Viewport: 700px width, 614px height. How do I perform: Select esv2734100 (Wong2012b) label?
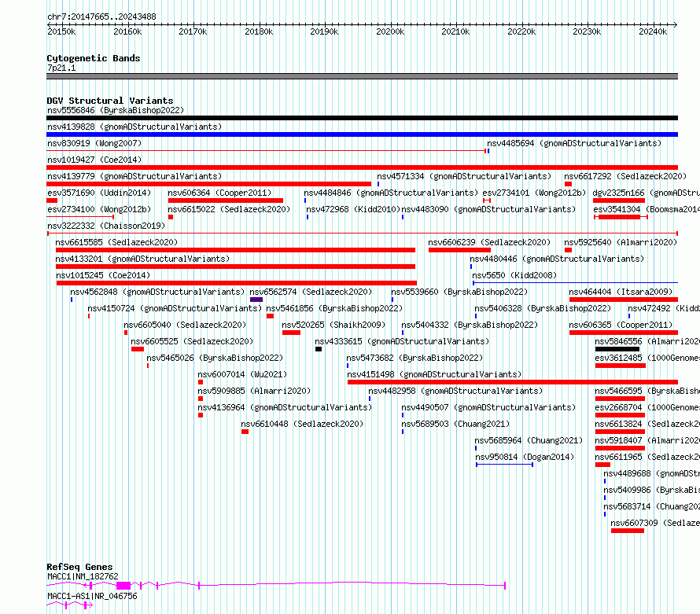99,209
